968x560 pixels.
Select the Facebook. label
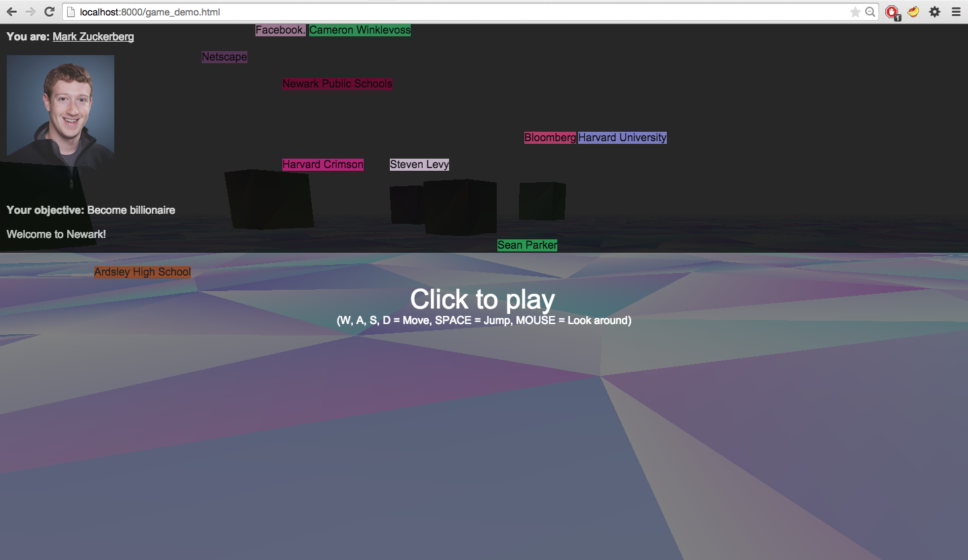(x=280, y=30)
